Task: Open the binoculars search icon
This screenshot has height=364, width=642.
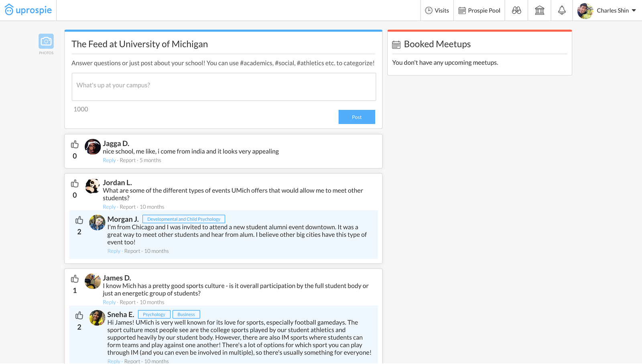Action: [x=516, y=10]
